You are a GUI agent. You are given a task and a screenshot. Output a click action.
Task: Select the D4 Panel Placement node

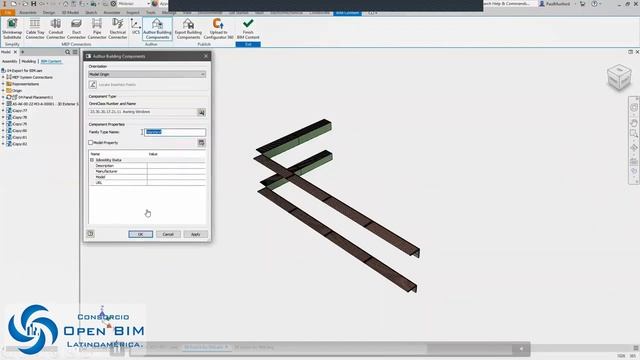coord(30,97)
